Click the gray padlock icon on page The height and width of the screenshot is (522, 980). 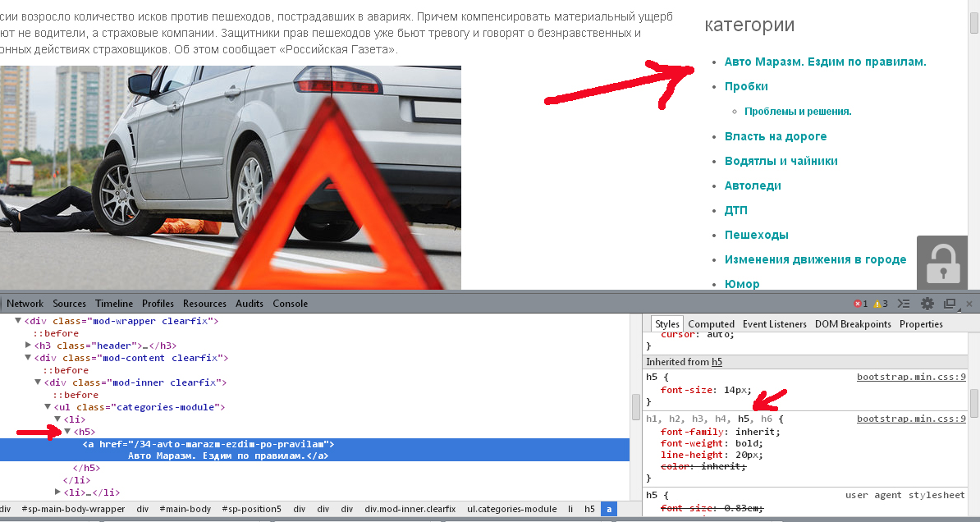point(943,263)
